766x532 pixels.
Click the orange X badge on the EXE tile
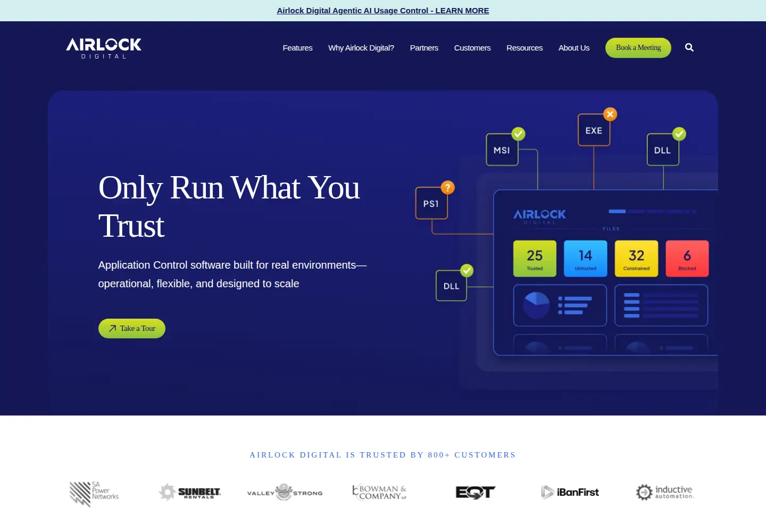(x=610, y=114)
